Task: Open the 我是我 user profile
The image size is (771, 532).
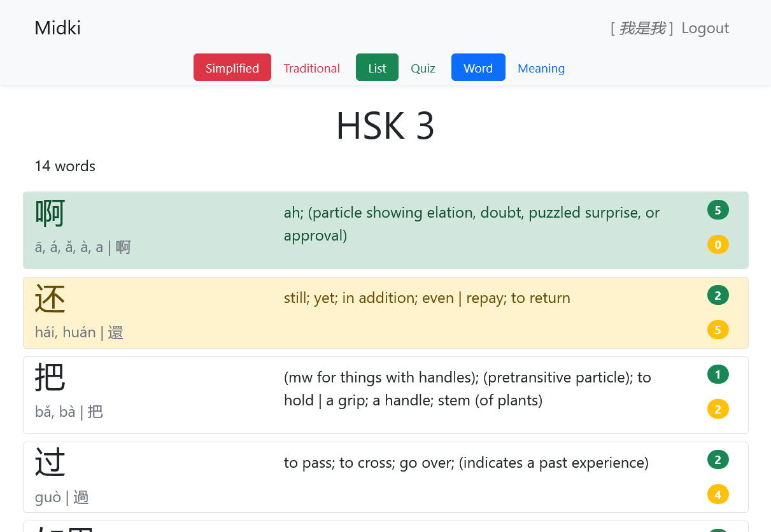Action: tap(642, 28)
